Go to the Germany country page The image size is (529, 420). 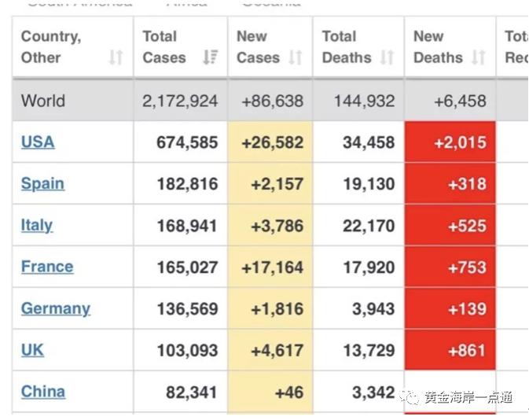(56, 309)
